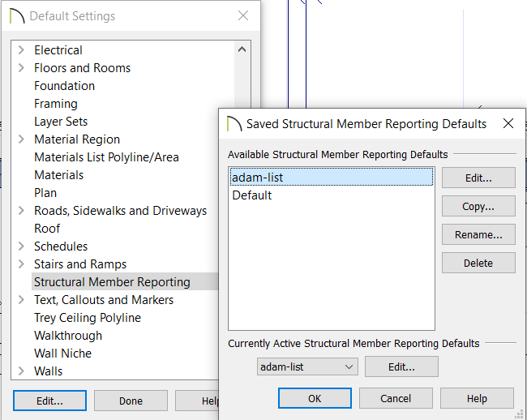Click Done in Default Settings dialog
The width and height of the screenshot is (527, 420).
pyautogui.click(x=131, y=401)
